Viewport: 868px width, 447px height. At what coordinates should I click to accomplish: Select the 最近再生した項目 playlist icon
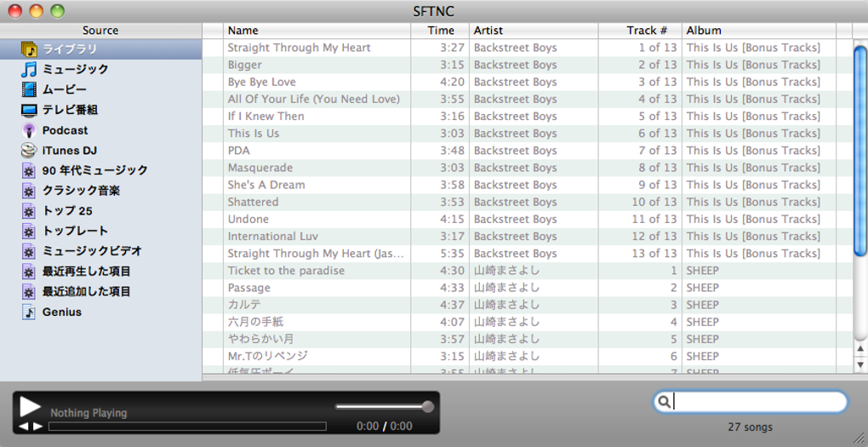coord(29,272)
